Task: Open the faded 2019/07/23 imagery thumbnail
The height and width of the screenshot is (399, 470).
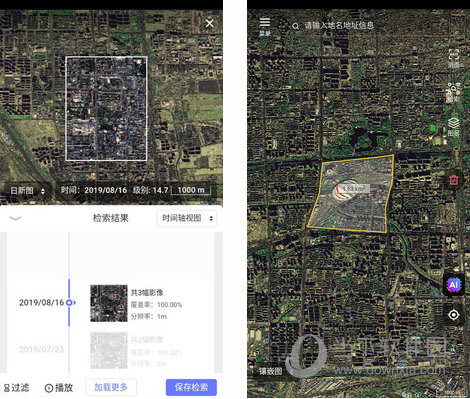Action: click(x=109, y=350)
